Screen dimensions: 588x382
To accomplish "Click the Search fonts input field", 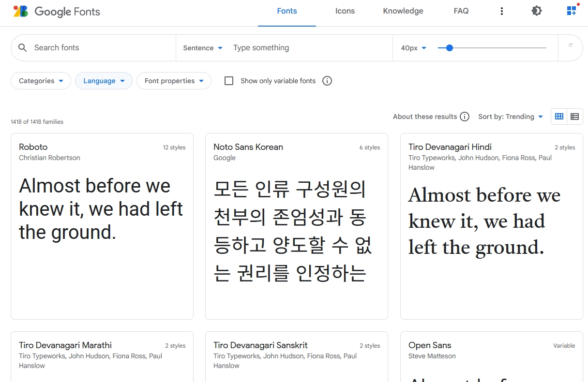I will 102,47.
